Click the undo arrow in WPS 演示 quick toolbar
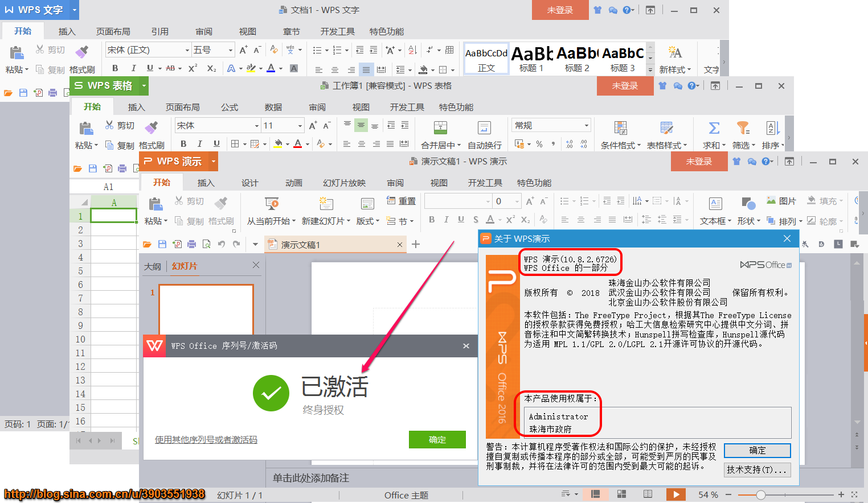Viewport: 868px width, 503px height. pyautogui.click(x=222, y=244)
